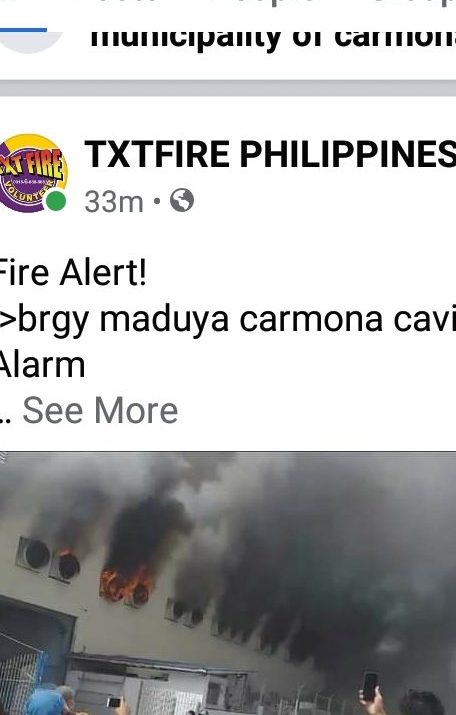
Task: Click brgy maduya carmona text line
Action: click(228, 320)
